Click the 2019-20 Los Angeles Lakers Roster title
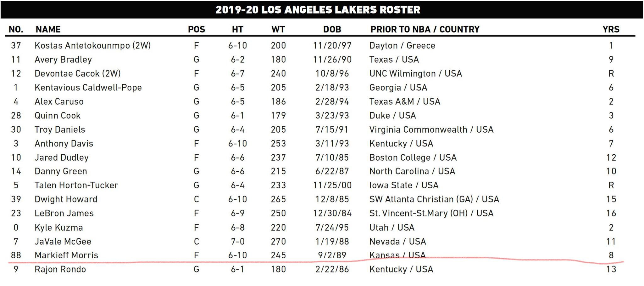This screenshot has width=644, height=286. (318, 10)
